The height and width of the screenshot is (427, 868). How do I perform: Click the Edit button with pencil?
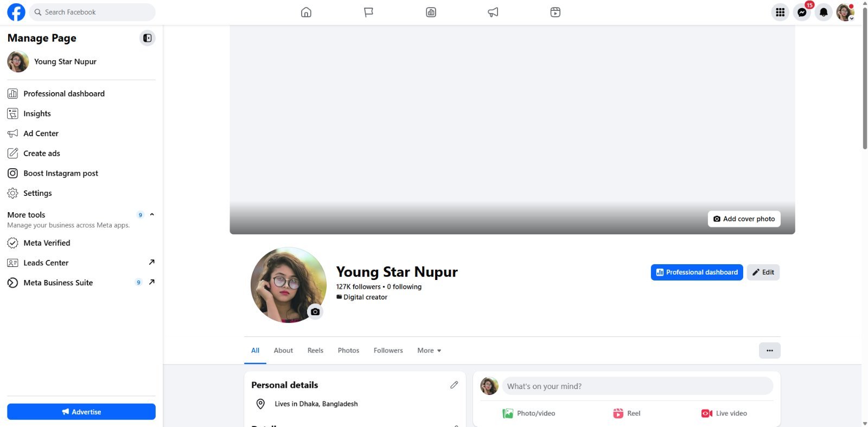point(763,272)
